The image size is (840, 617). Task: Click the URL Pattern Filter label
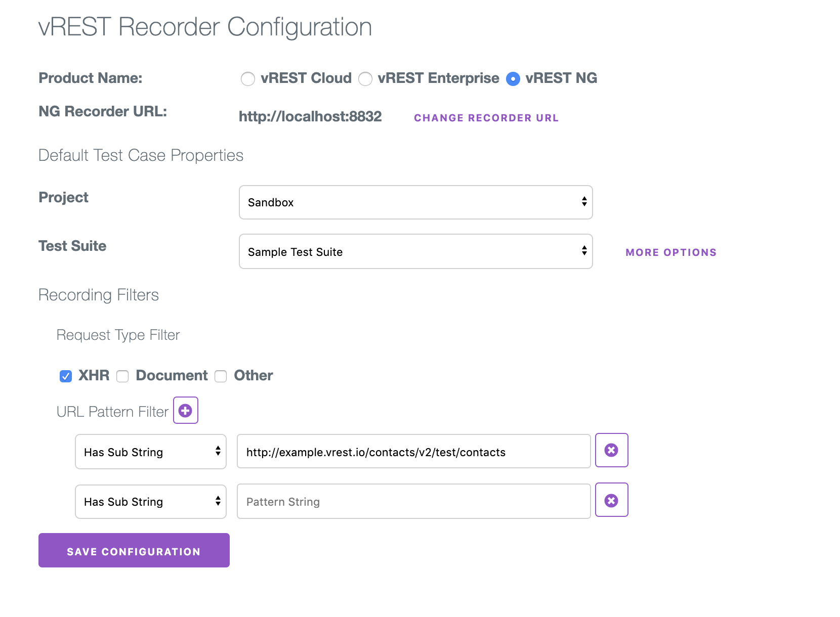point(112,412)
